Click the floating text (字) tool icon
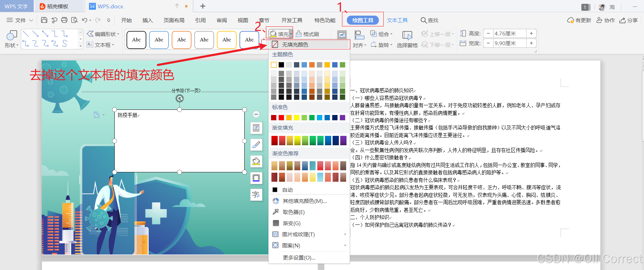The width and height of the screenshot is (644, 270). pyautogui.click(x=256, y=195)
